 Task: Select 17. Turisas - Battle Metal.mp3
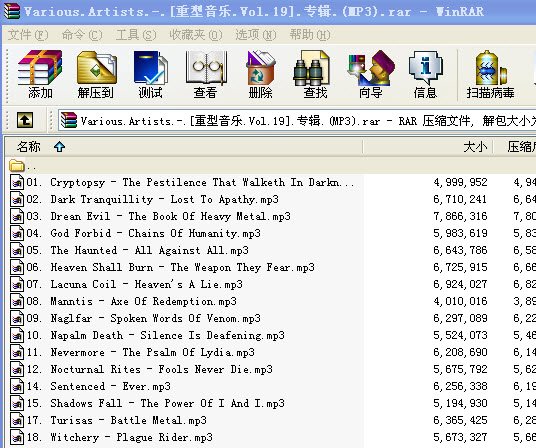point(116,420)
